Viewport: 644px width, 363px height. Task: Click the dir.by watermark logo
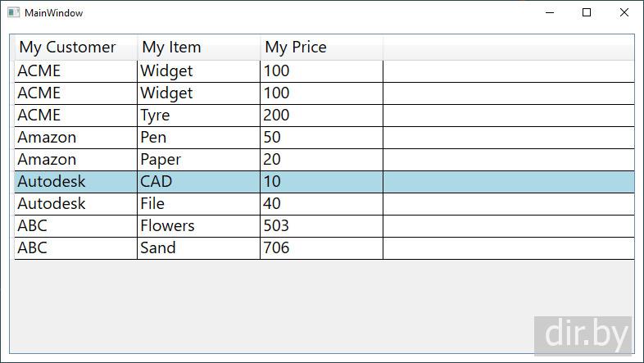tap(583, 335)
